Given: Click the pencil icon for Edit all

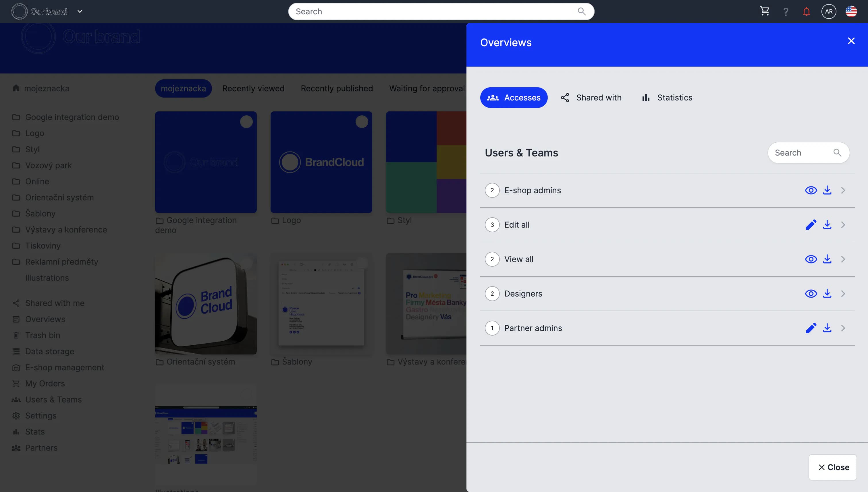Looking at the screenshot, I should (811, 225).
